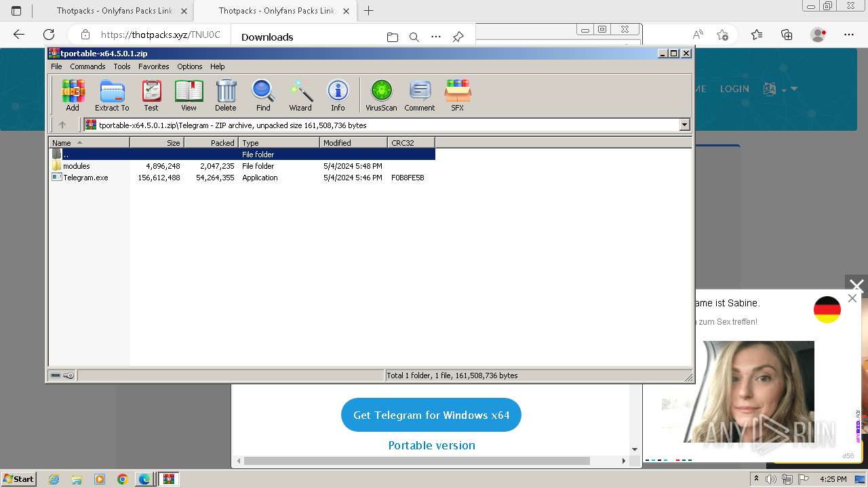The width and height of the screenshot is (868, 488).
Task: Open the Portable version link
Action: [x=431, y=445]
